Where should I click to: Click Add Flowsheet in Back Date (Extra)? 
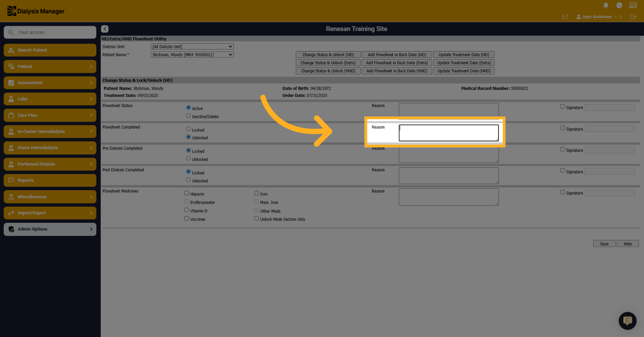(x=397, y=63)
